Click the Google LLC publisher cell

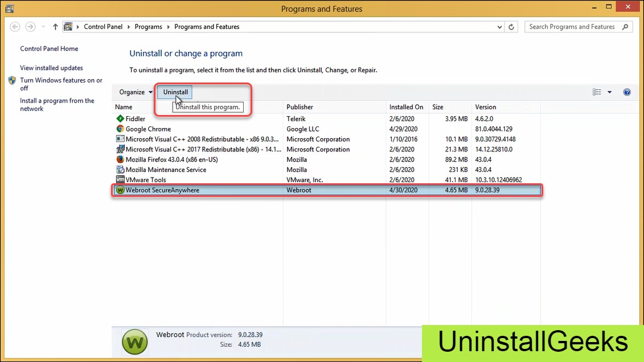(303, 129)
